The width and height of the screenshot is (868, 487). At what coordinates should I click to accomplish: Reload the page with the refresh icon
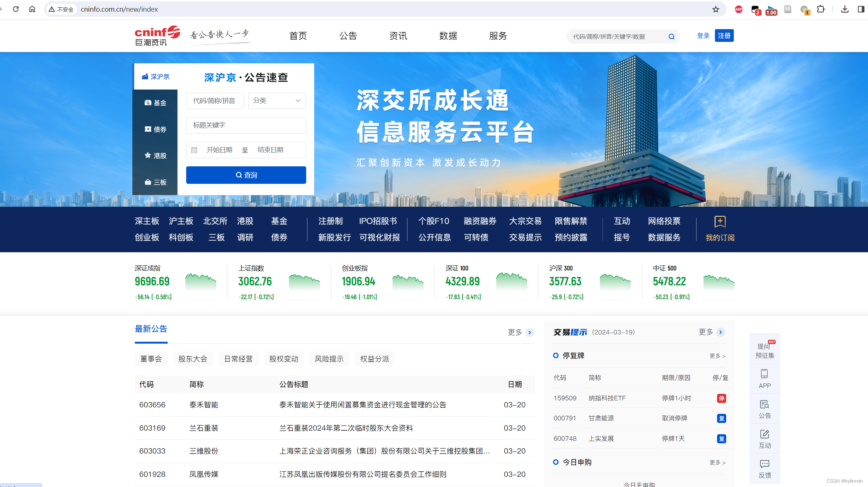point(16,9)
